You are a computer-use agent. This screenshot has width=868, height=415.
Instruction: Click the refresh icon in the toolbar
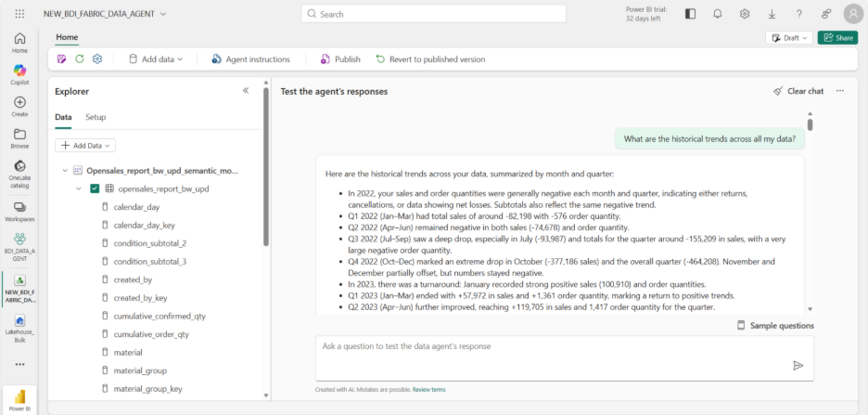pyautogui.click(x=80, y=59)
